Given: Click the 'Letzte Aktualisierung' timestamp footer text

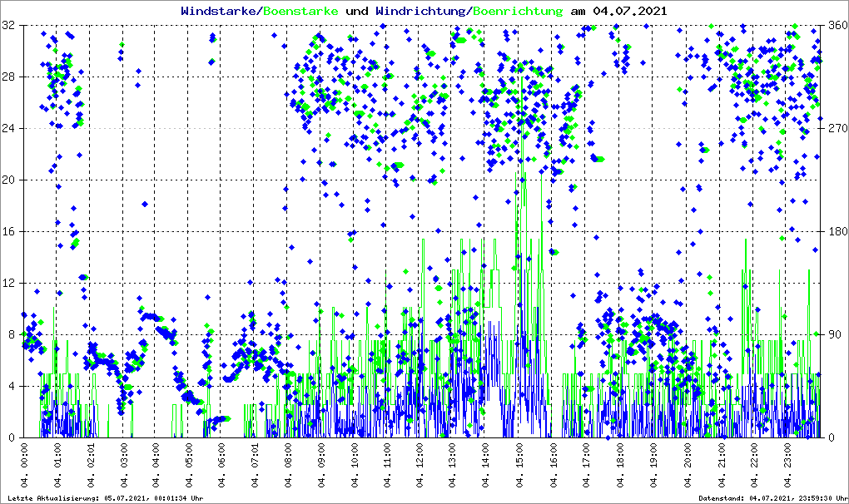Looking at the screenshot, I should click(106, 498).
